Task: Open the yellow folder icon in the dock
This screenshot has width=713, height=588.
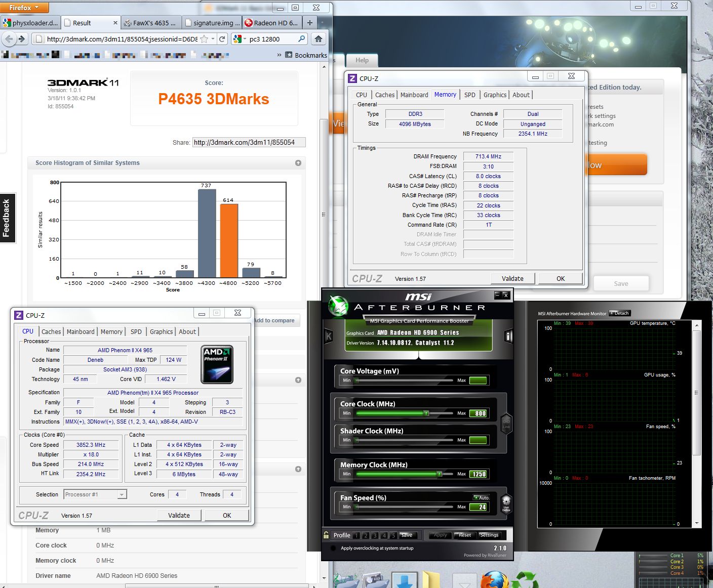Action: 431,580
